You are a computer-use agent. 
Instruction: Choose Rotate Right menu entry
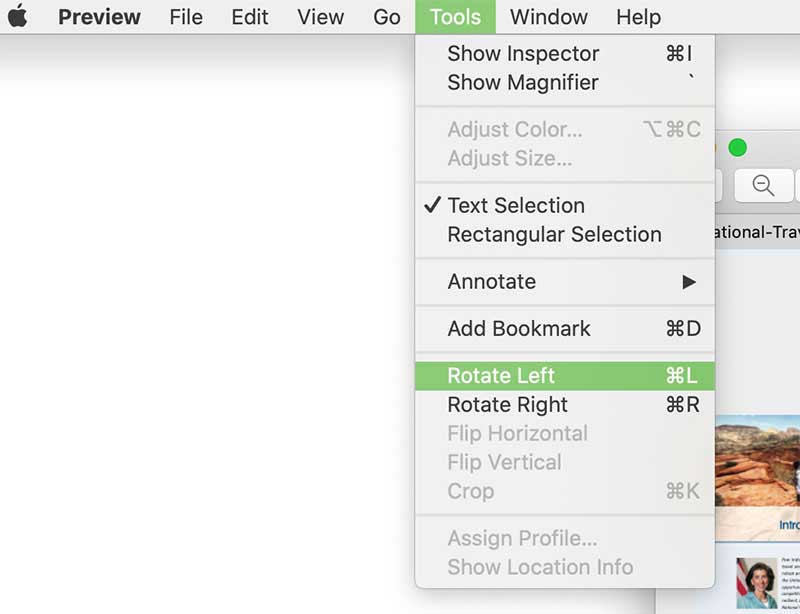pyautogui.click(x=508, y=405)
